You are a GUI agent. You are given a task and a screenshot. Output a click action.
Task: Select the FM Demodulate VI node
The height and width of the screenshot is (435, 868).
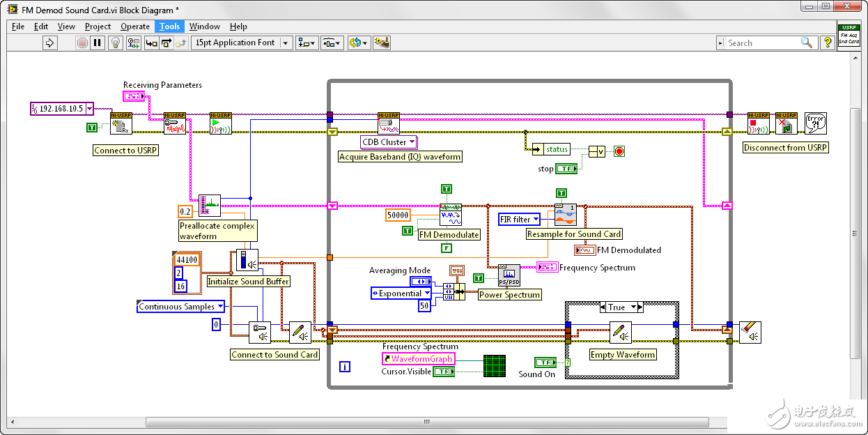pos(450,215)
